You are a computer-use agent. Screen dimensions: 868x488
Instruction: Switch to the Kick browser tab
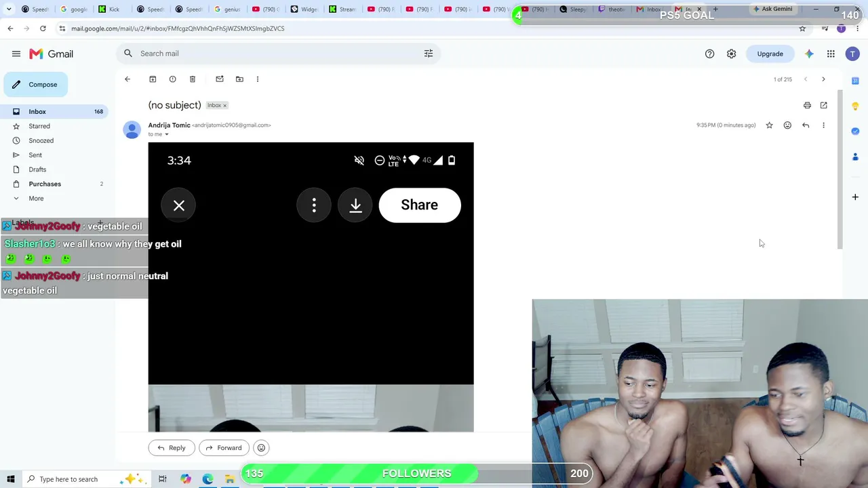[x=109, y=9]
